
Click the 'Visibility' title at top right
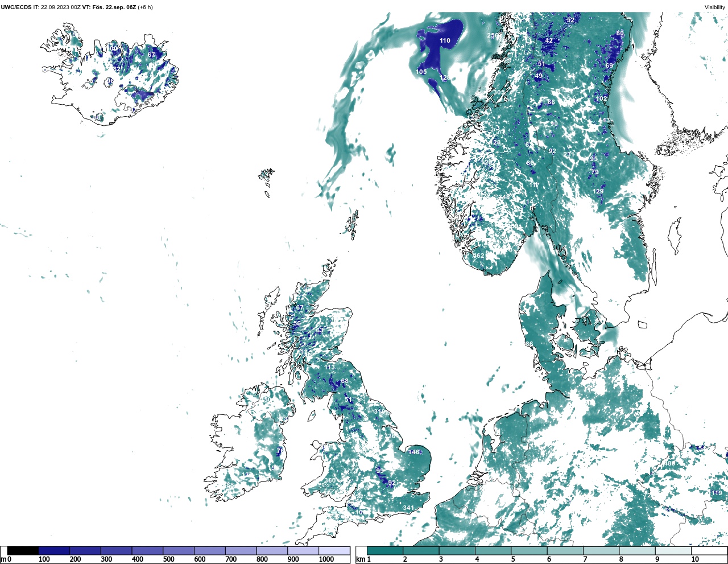[x=715, y=7]
